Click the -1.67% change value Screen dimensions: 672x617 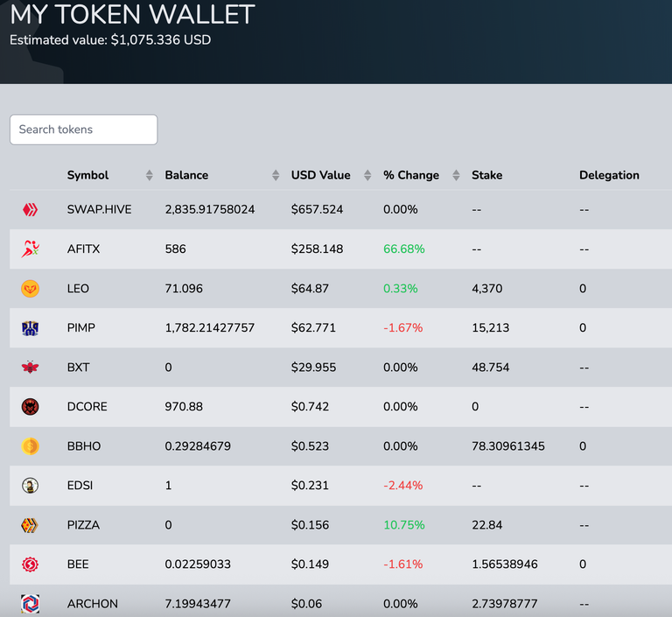[x=402, y=328]
